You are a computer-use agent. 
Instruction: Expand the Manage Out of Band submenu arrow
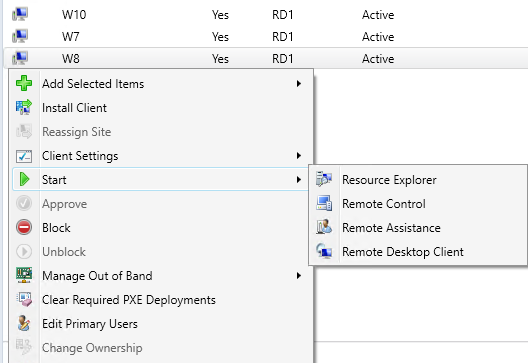click(x=299, y=276)
